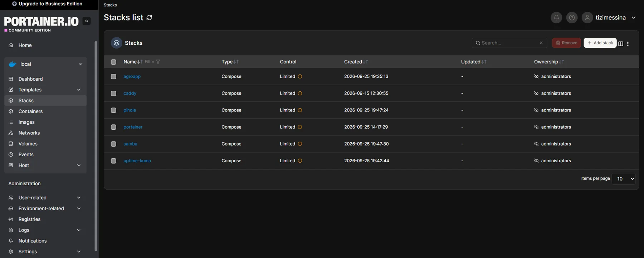Sort by Ownership column arrows
644x258 pixels.
[x=561, y=62]
